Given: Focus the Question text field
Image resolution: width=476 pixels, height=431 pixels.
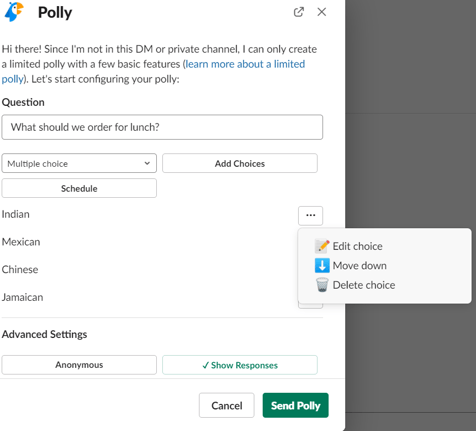Looking at the screenshot, I should tap(162, 127).
